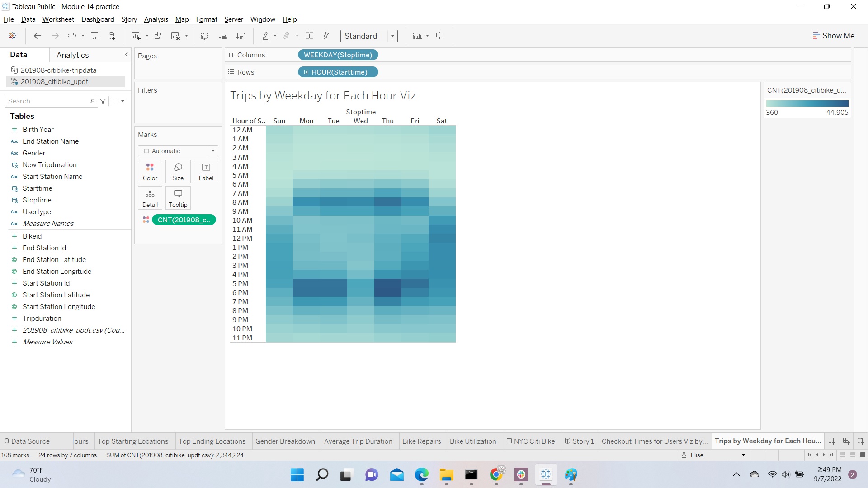Viewport: 868px width, 488px height.
Task: Click the New Data Source icon
Action: coord(112,36)
